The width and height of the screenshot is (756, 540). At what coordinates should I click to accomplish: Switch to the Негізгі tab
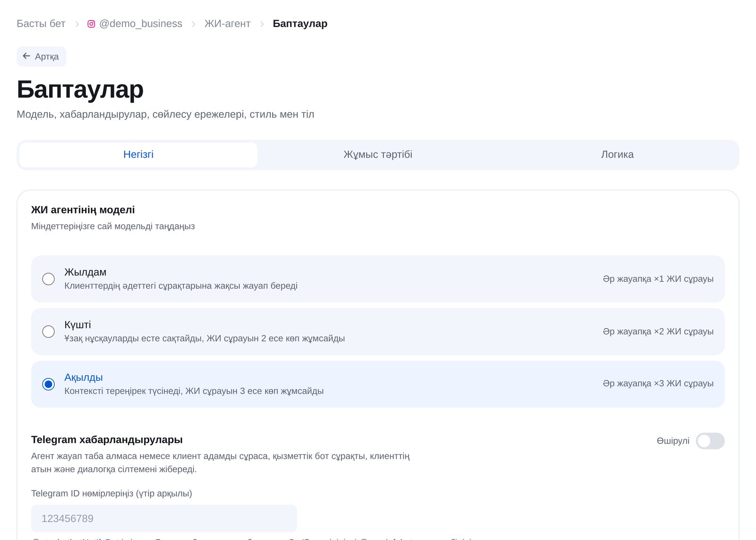point(138,154)
